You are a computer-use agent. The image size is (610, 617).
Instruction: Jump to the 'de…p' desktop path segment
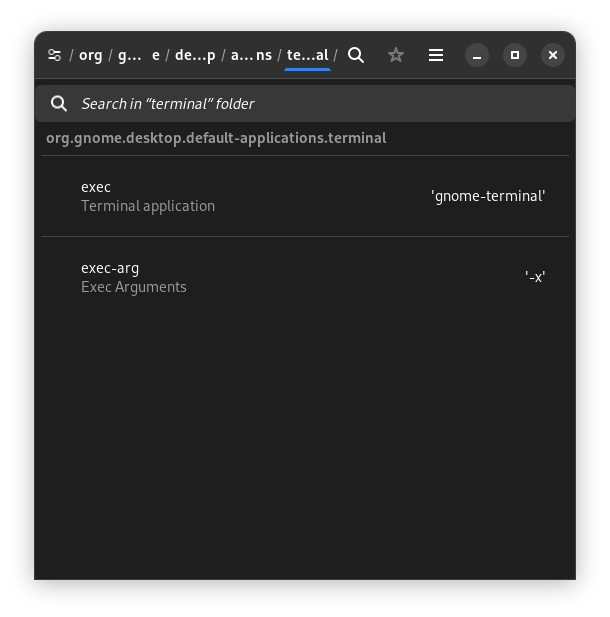click(195, 55)
